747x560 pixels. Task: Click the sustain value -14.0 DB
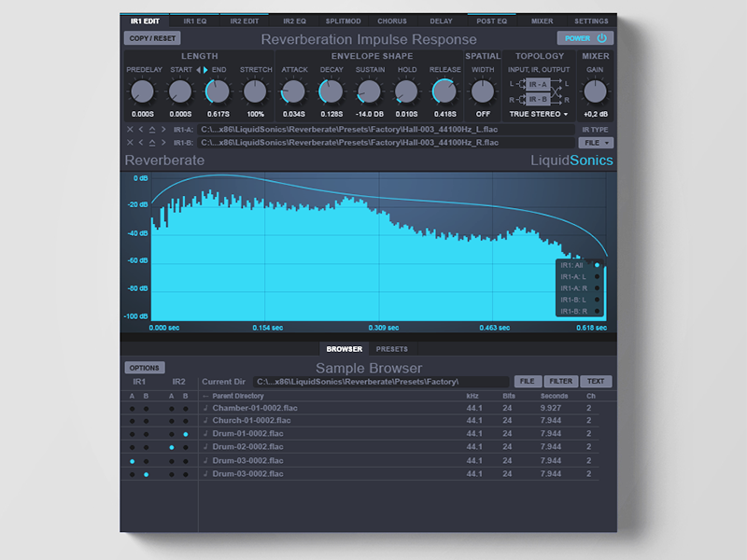369,114
